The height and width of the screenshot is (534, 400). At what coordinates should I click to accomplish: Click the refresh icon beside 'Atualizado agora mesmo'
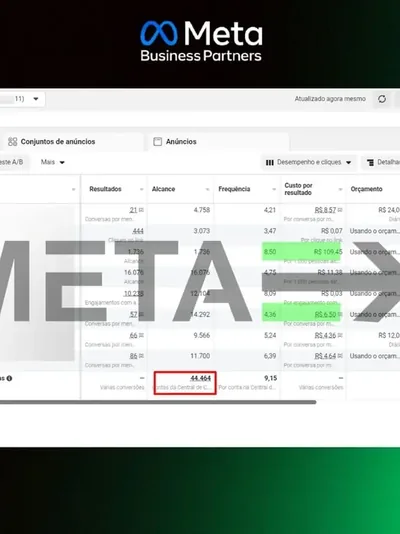point(382,99)
